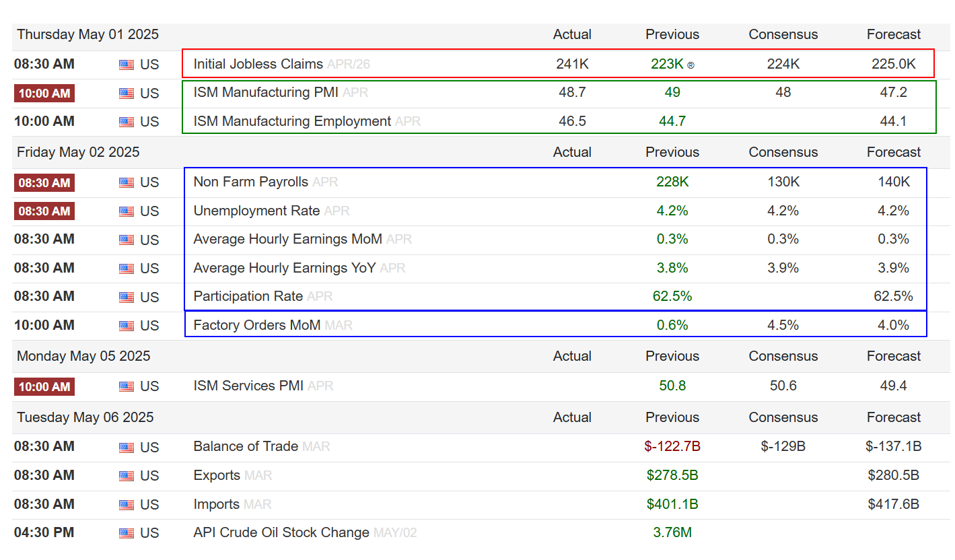Open the Initial Jobless Claims event

[x=258, y=65]
